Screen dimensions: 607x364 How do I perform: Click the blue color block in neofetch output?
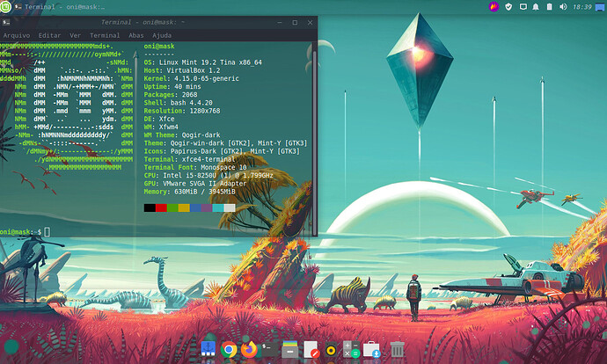click(x=195, y=207)
